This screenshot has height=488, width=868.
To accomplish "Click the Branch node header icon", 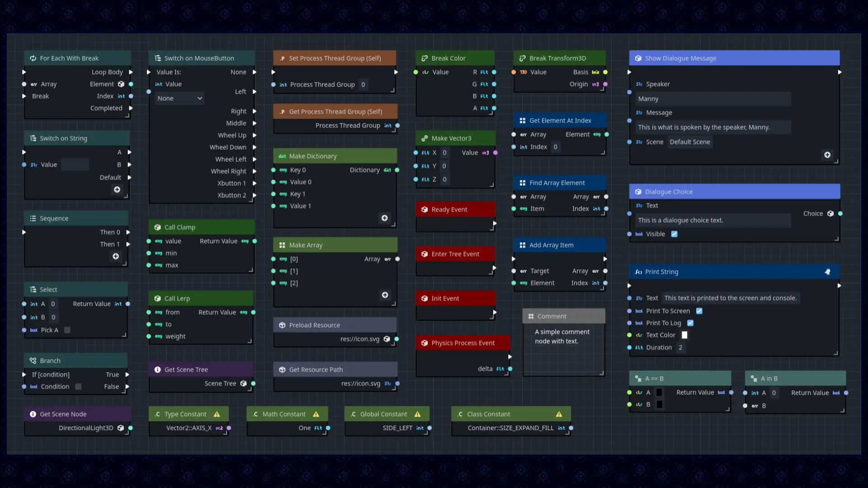I will 33,361.
